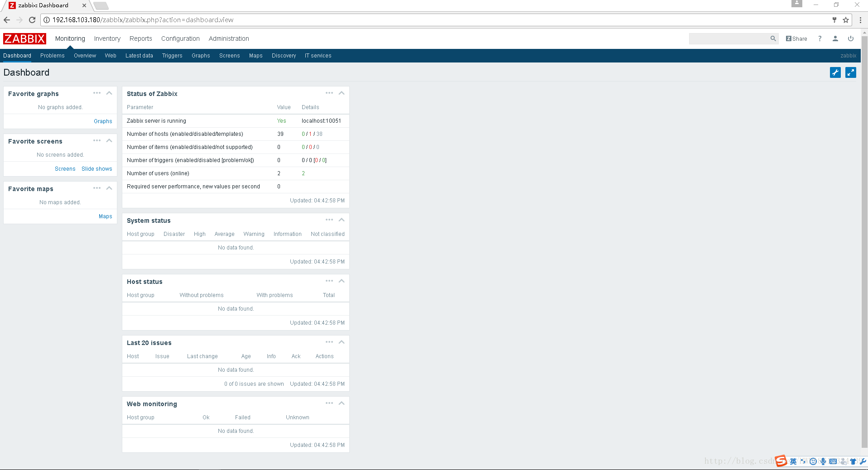The width and height of the screenshot is (868, 470).
Task: Open the Monitoring main menu
Action: [70, 39]
